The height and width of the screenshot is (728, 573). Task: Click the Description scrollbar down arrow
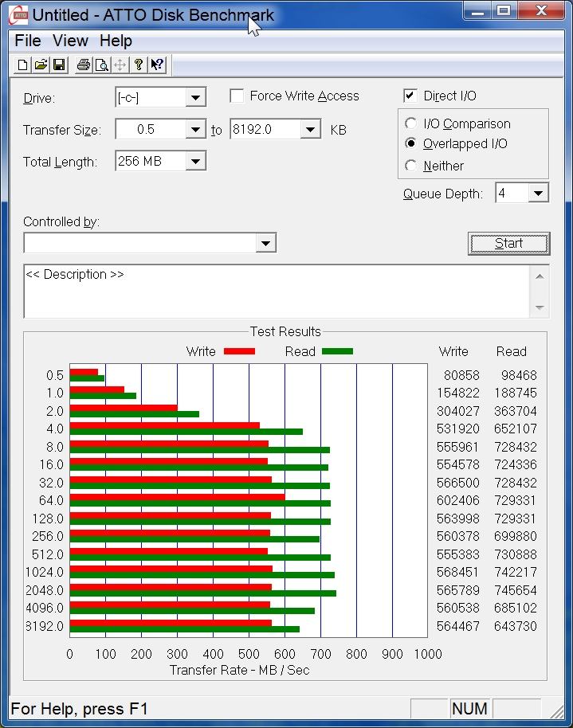[x=540, y=307]
